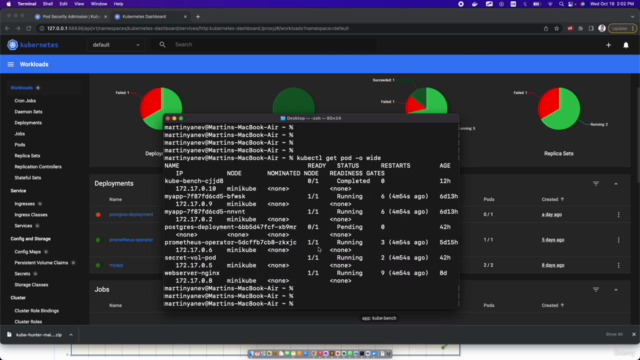Open browser tab list chevron
The width and height of the screenshot is (640, 360).
pos(633,17)
